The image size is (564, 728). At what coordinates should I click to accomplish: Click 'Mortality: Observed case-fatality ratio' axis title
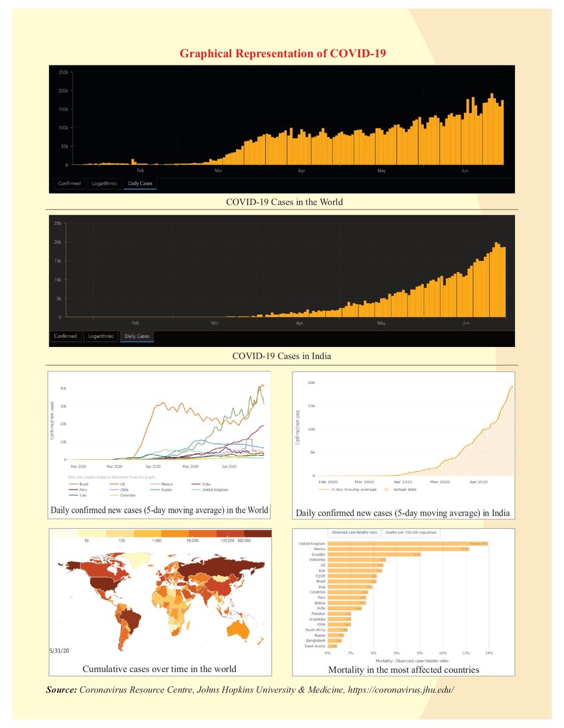412,660
